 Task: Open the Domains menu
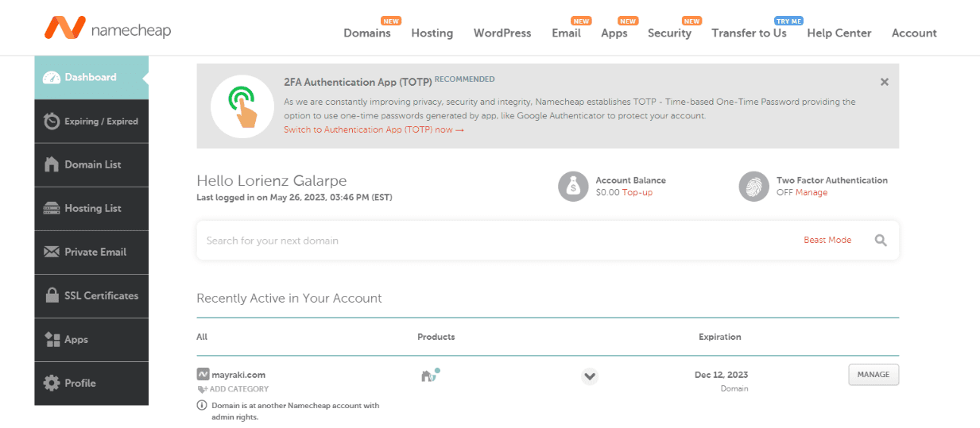pyautogui.click(x=367, y=33)
